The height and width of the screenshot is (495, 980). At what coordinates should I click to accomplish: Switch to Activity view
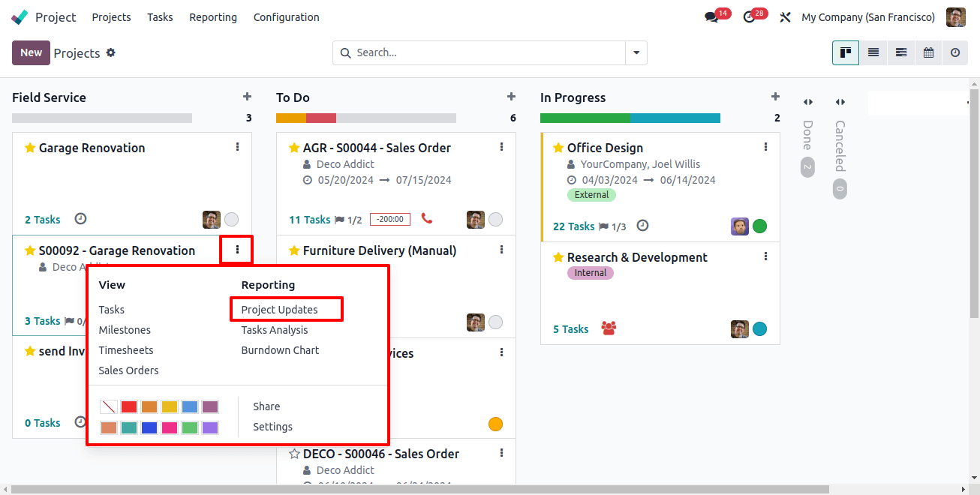coord(955,52)
